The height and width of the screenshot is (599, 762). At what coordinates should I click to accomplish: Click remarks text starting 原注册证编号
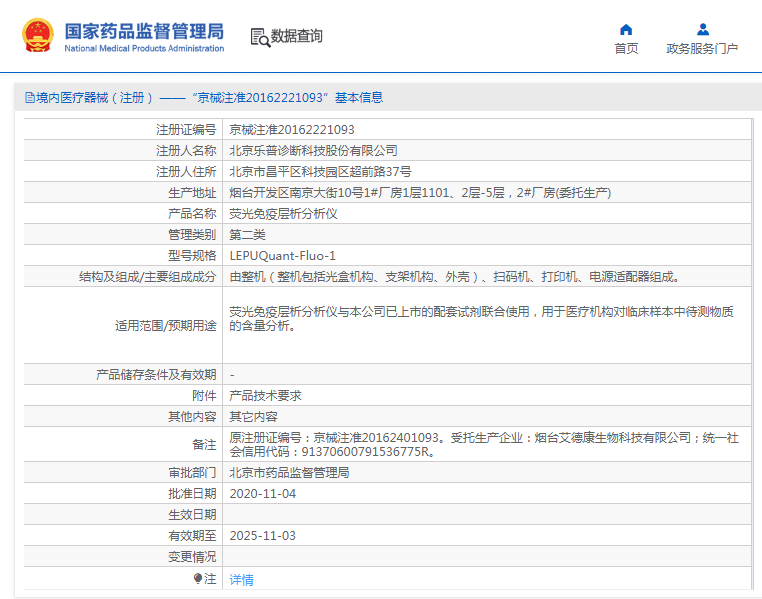click(484, 445)
